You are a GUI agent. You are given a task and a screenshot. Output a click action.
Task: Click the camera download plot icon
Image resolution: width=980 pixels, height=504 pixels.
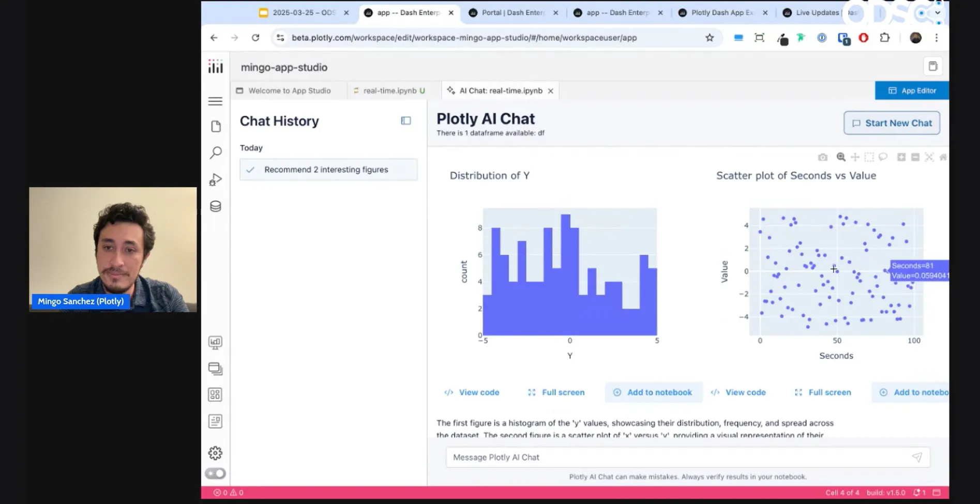coord(823,157)
